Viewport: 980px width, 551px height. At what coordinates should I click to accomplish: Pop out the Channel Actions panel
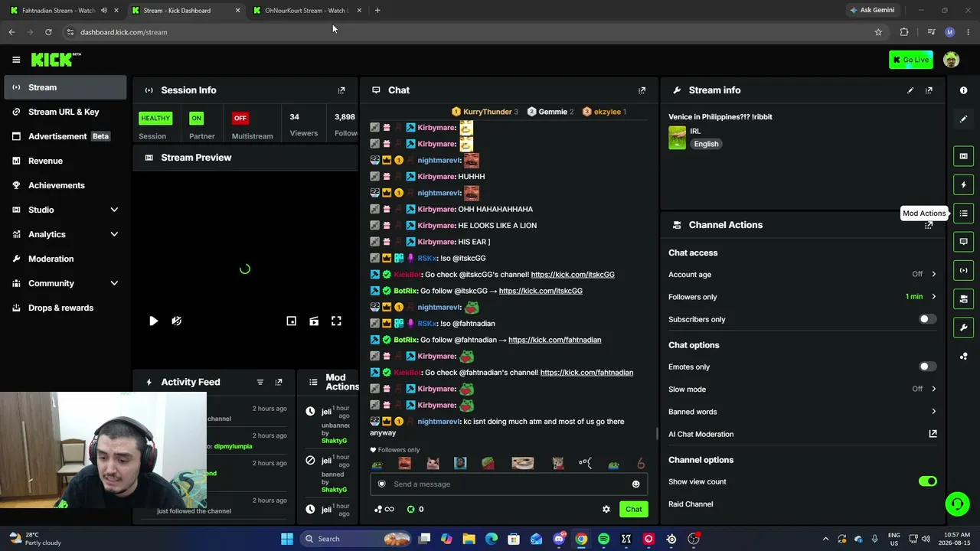pyautogui.click(x=929, y=225)
